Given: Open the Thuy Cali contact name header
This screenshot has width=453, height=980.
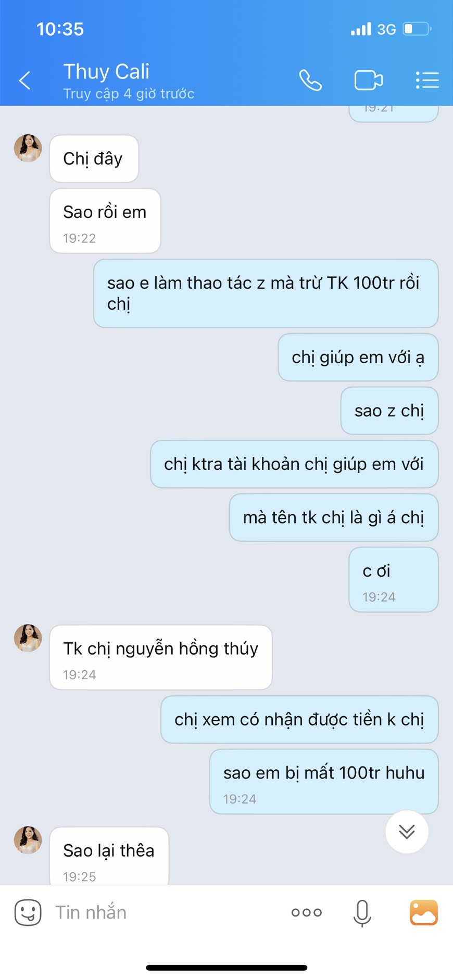Looking at the screenshot, I should pyautogui.click(x=106, y=71).
